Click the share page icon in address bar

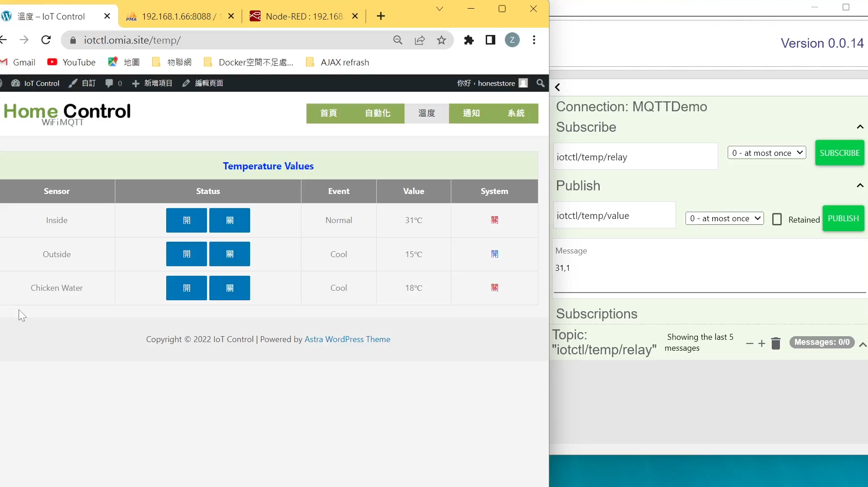point(420,40)
